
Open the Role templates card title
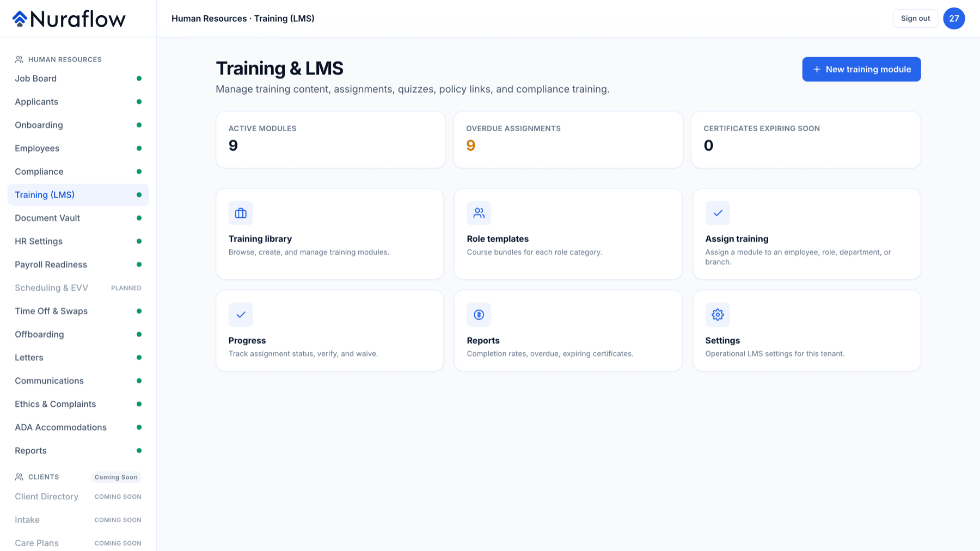coord(498,239)
